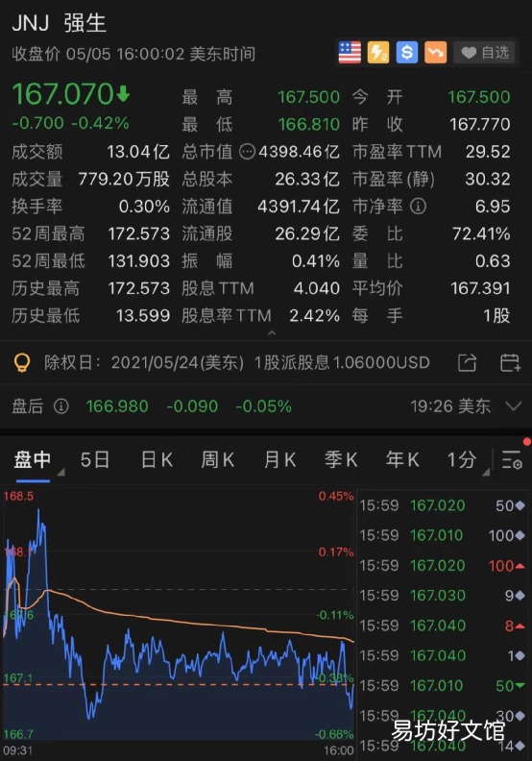The image size is (532, 761).
Task: Tap the red 100 volume up-arrow trade
Action: point(443,565)
